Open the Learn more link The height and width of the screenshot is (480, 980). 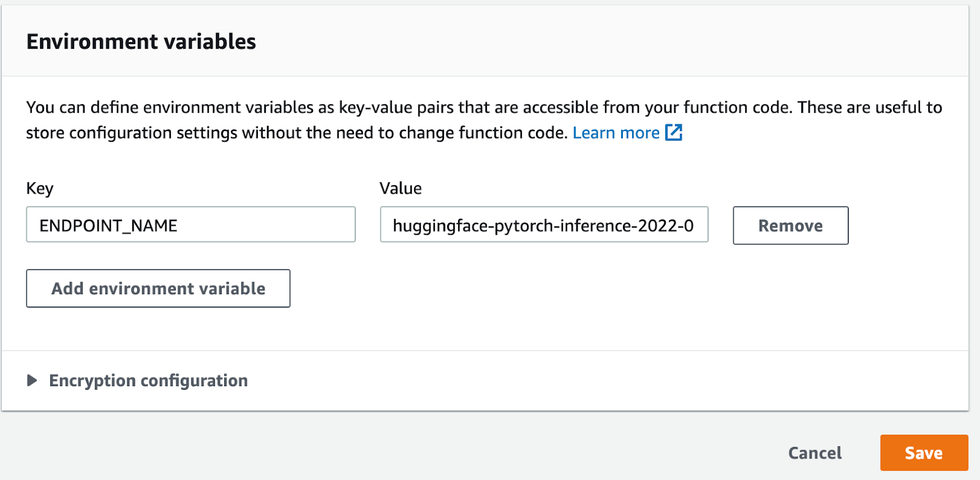click(x=616, y=133)
